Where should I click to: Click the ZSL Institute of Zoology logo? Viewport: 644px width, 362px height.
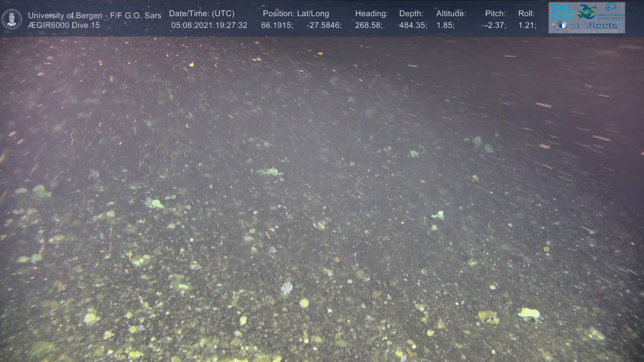pyautogui.click(x=562, y=11)
